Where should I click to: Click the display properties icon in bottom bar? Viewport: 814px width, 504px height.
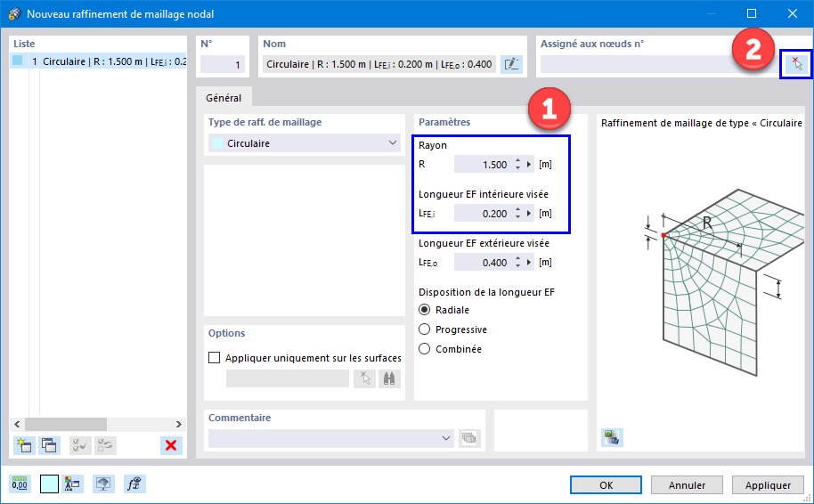pos(72,484)
